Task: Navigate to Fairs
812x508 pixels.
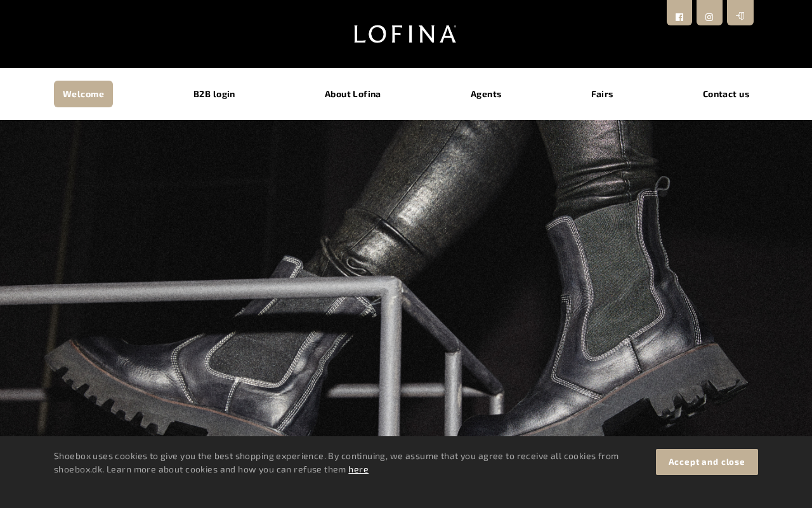Action: click(x=602, y=94)
